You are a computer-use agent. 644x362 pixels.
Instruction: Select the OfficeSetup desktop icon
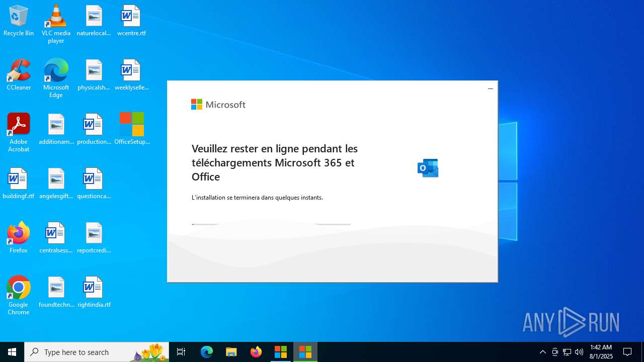click(132, 130)
